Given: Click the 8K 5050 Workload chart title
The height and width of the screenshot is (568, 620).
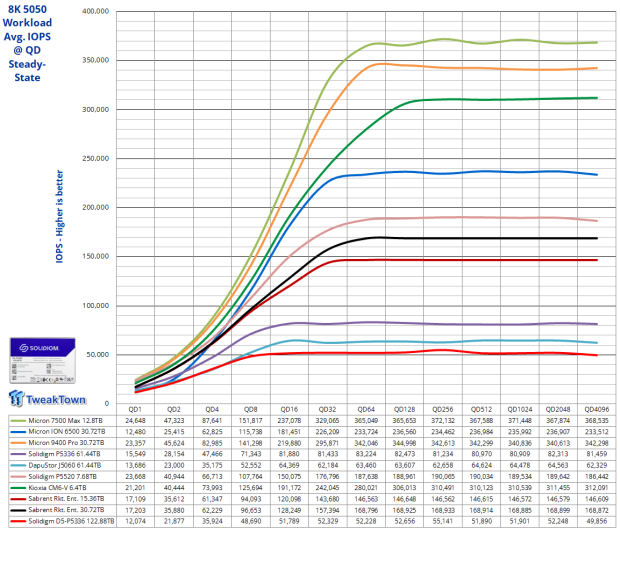Looking at the screenshot, I should click(27, 43).
